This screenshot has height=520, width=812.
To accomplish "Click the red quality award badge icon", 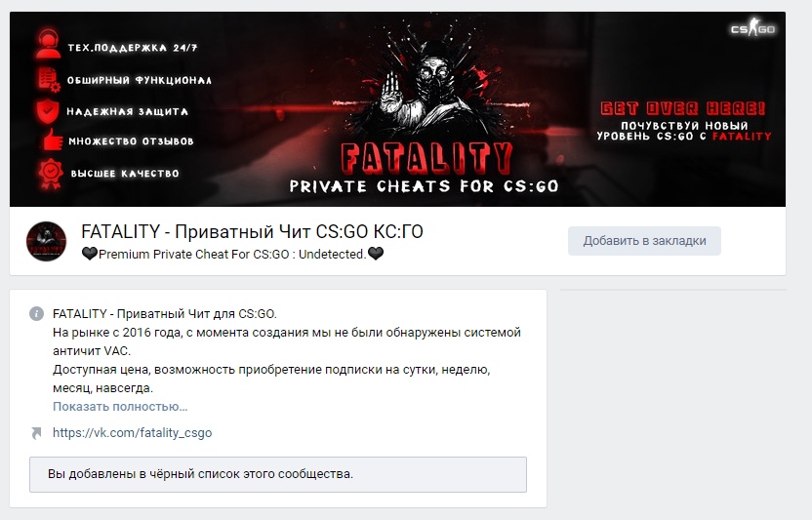I will tap(50, 173).
